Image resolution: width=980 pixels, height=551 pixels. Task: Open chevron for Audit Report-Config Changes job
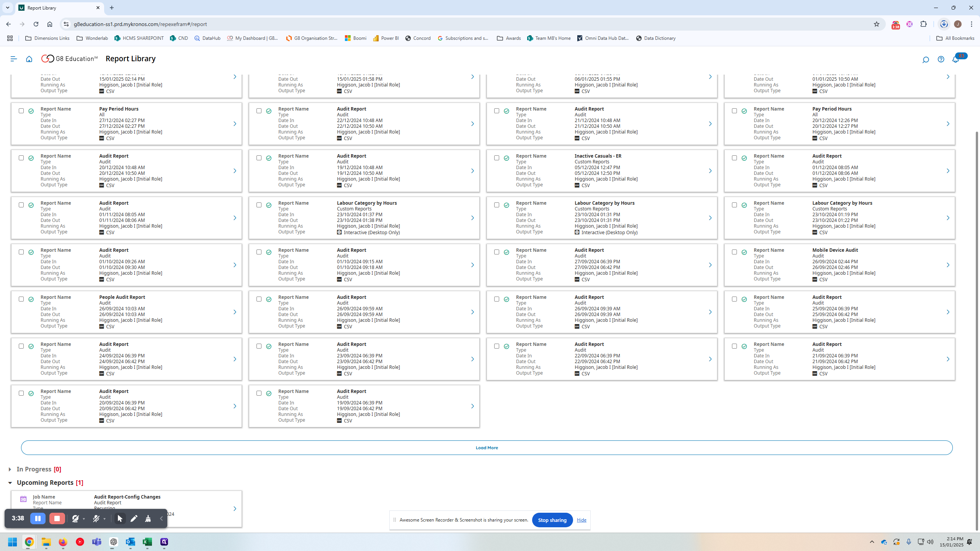pos(235,509)
